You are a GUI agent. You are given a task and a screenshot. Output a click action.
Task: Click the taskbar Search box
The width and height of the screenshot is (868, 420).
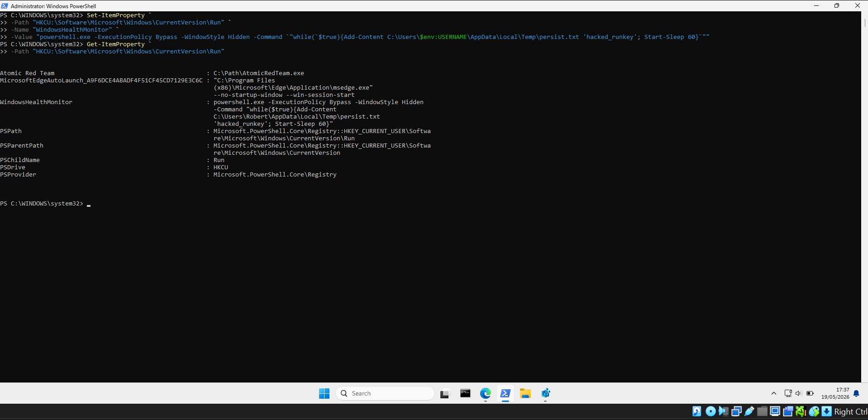[385, 393]
